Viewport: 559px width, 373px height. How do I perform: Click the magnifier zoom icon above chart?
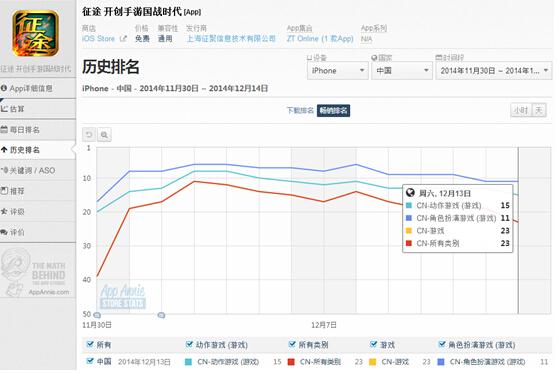pyautogui.click(x=104, y=135)
